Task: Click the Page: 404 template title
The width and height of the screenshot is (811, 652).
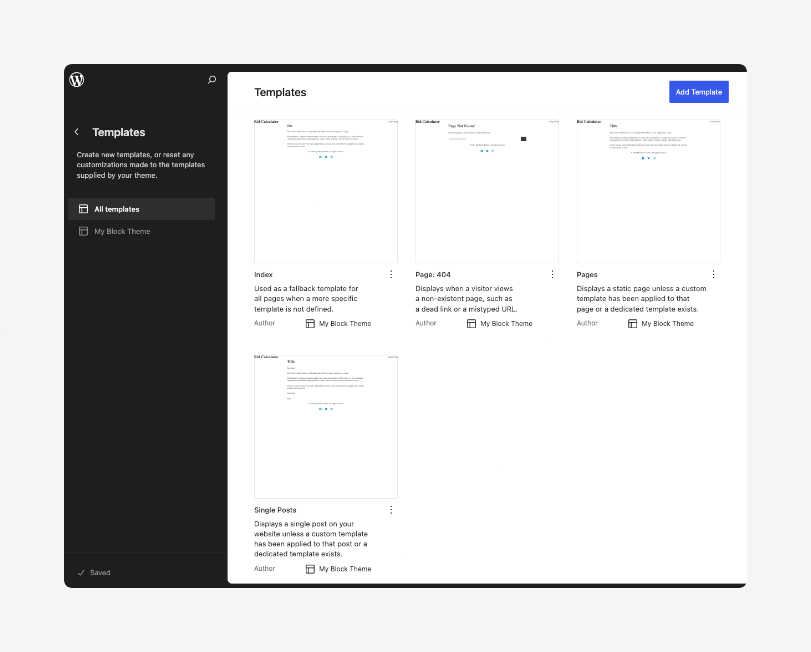Action: pos(433,275)
